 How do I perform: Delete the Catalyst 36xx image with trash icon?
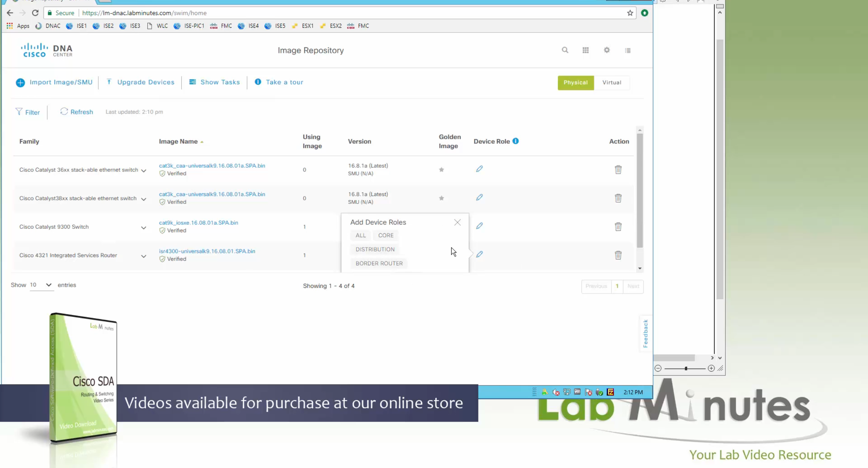(618, 170)
